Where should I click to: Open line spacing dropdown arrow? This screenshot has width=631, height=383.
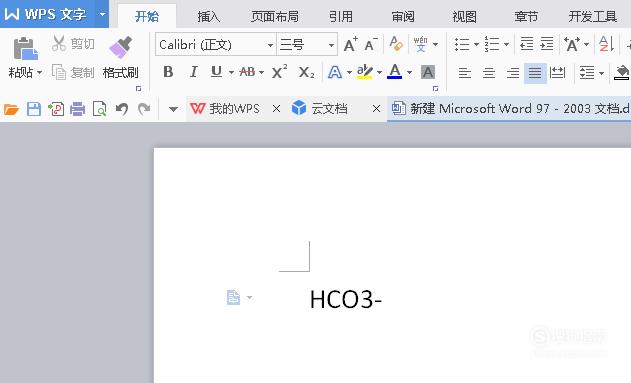point(601,73)
